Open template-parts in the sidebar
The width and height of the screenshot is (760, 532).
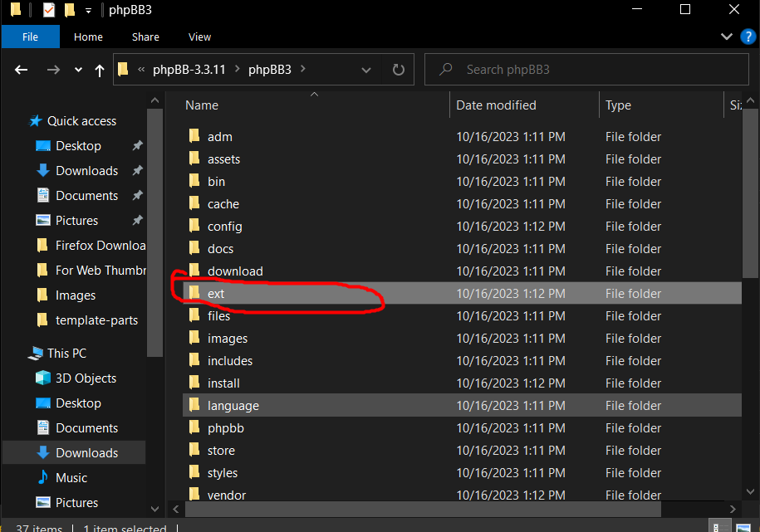(96, 320)
